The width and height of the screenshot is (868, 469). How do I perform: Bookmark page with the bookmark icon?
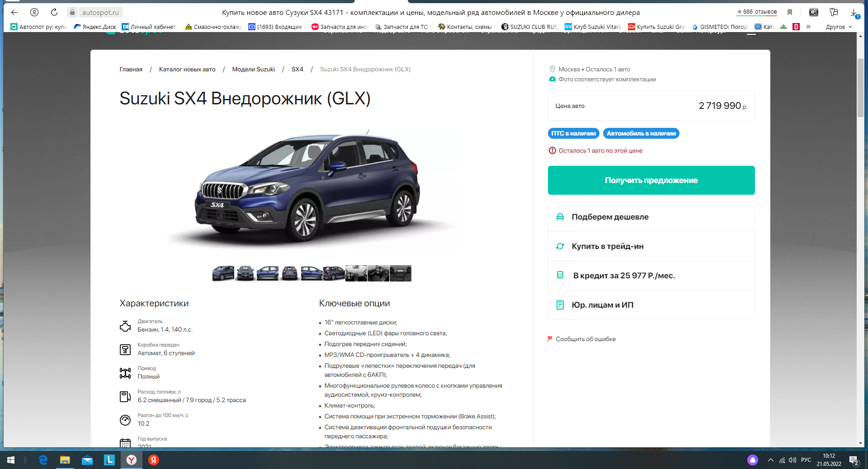coord(790,12)
